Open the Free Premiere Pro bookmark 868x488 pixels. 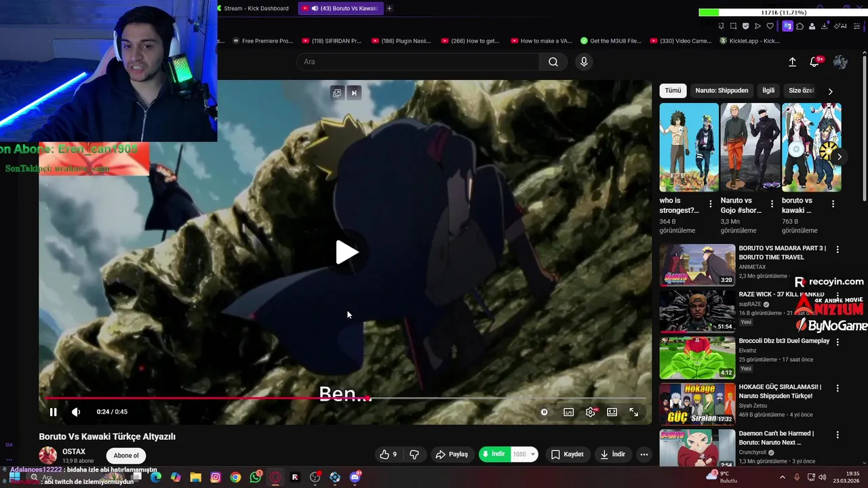point(262,41)
